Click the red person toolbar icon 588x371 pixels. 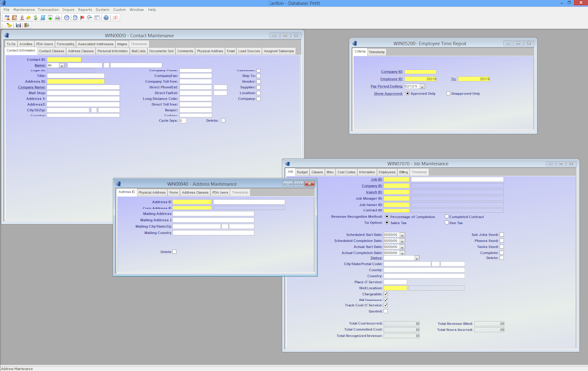[22, 18]
